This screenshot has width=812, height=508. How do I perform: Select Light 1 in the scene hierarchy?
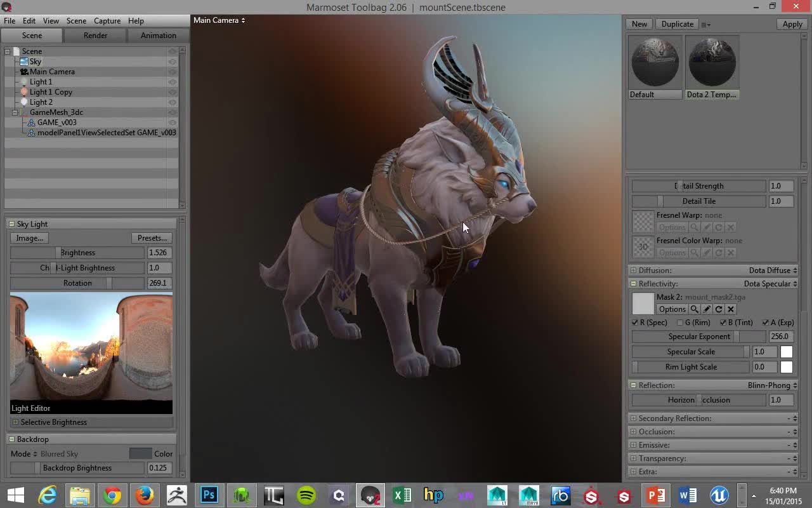[41, 82]
